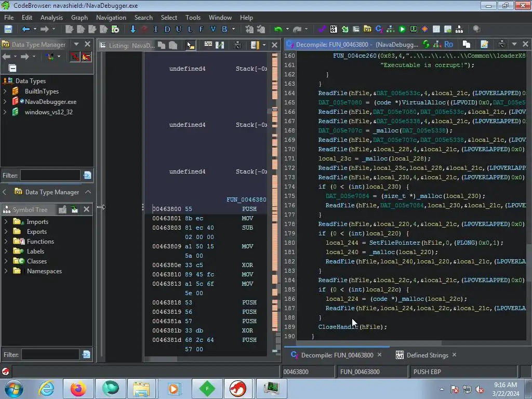
Task: Edit the Listing fields icon
Action: point(208,45)
